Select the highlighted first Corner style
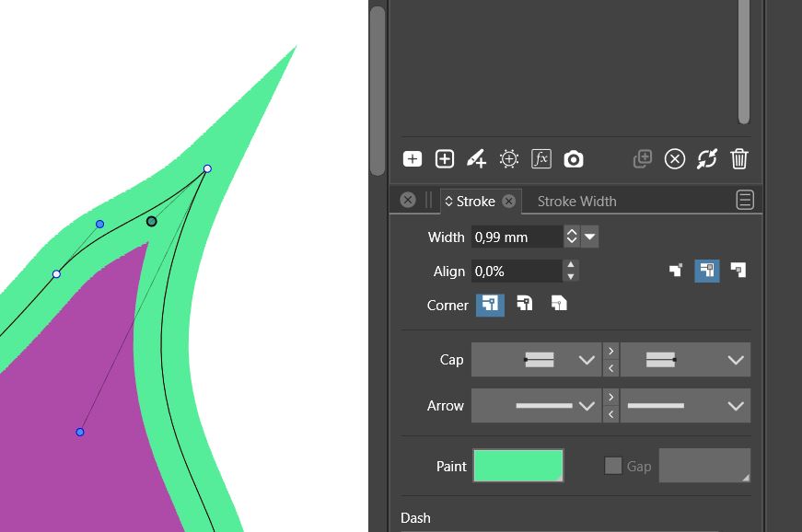The height and width of the screenshot is (532, 802). 489,305
